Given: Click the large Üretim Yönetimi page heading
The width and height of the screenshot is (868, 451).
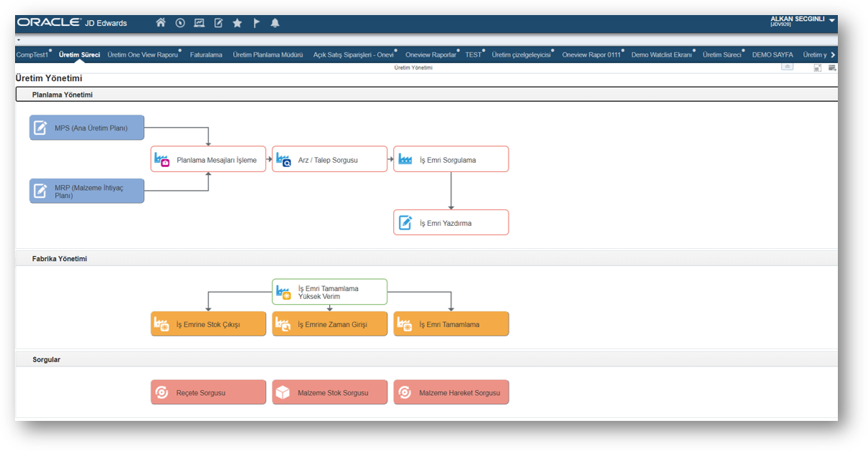Looking at the screenshot, I should point(49,78).
